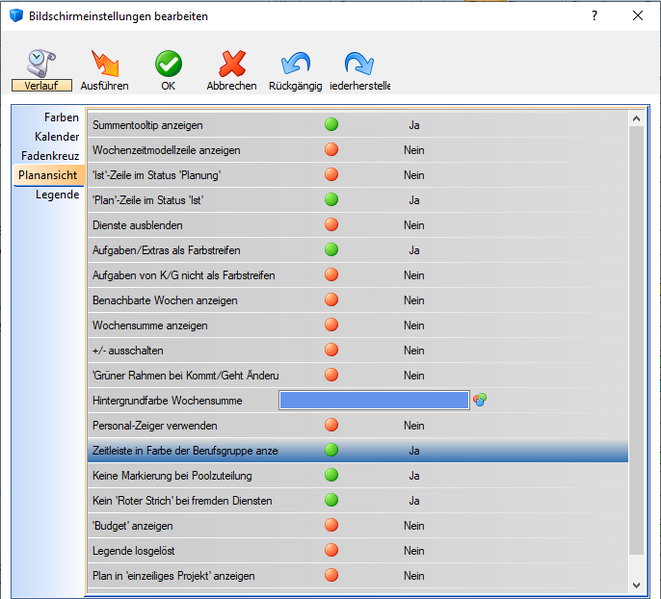Toggle 'Dienste ausblenden' red indicator
The height and width of the screenshot is (599, 661).
click(331, 225)
